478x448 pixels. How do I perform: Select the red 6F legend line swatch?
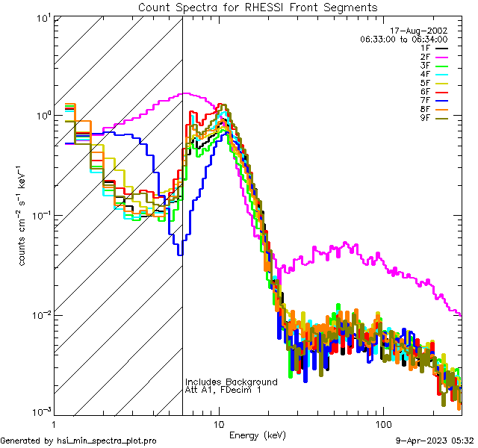click(x=440, y=92)
